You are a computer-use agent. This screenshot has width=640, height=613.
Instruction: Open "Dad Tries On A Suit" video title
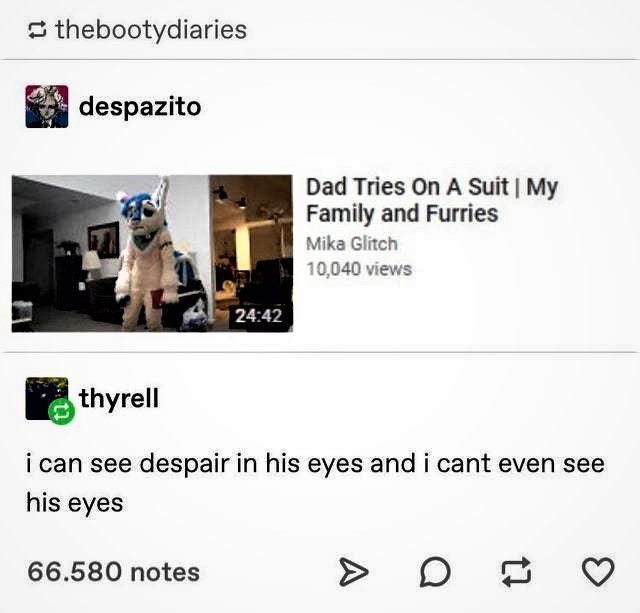coord(432,200)
